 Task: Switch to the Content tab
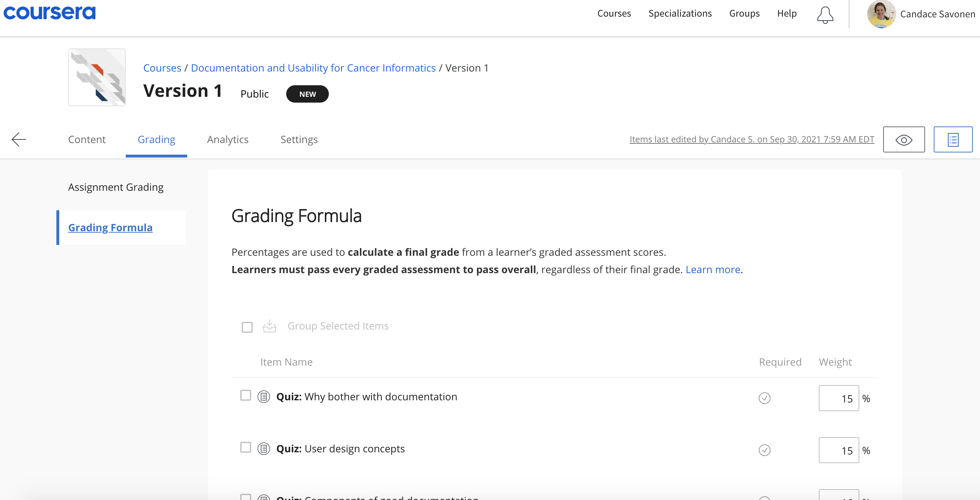(87, 139)
